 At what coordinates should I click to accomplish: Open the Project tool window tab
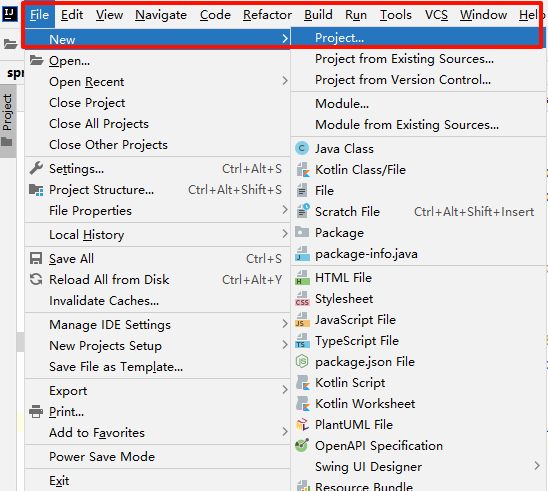(8, 121)
